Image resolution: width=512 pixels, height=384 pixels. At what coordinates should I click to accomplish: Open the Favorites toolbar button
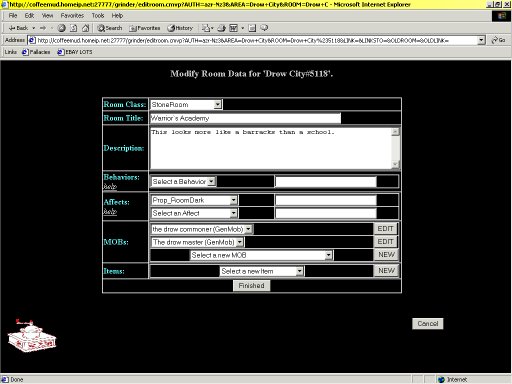coord(145,28)
